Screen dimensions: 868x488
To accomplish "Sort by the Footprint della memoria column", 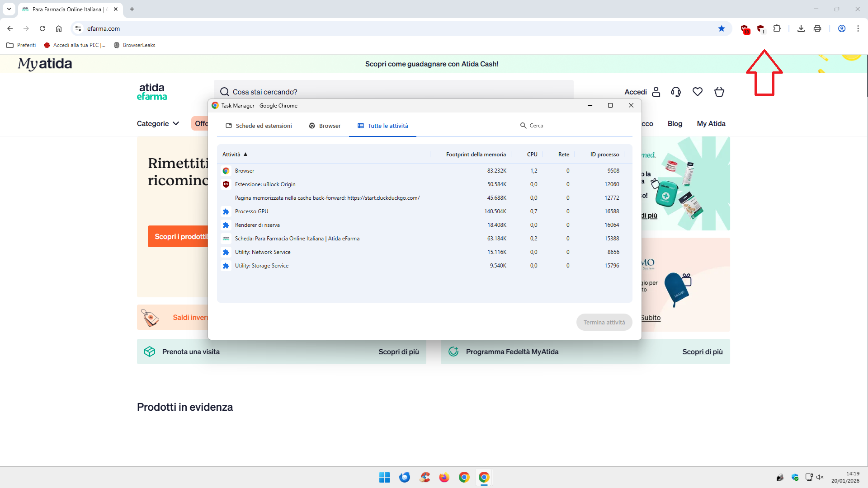I will 476,155.
